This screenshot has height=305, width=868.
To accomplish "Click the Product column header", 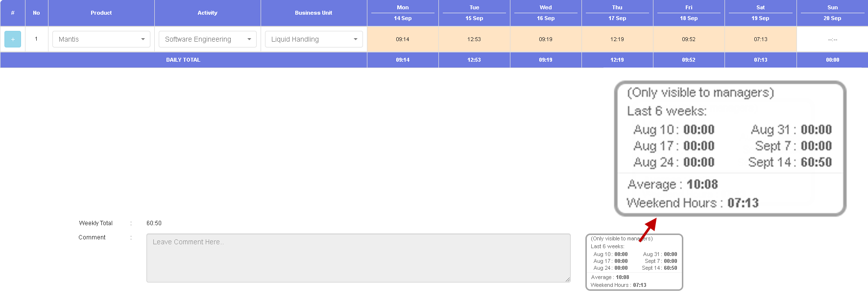I will tap(101, 13).
